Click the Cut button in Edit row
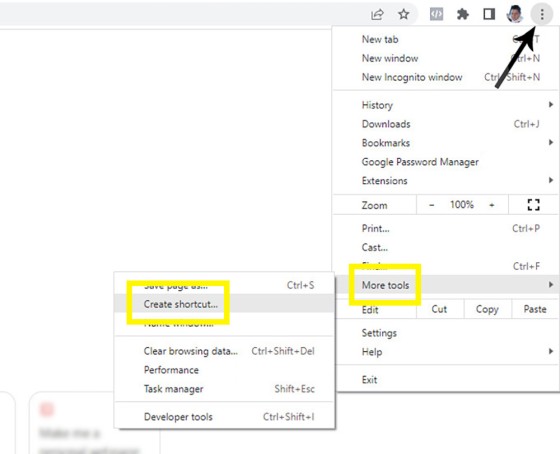 click(x=440, y=309)
